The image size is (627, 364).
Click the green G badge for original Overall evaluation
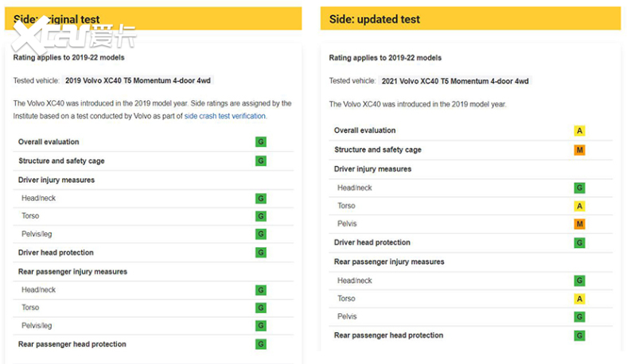click(x=261, y=141)
